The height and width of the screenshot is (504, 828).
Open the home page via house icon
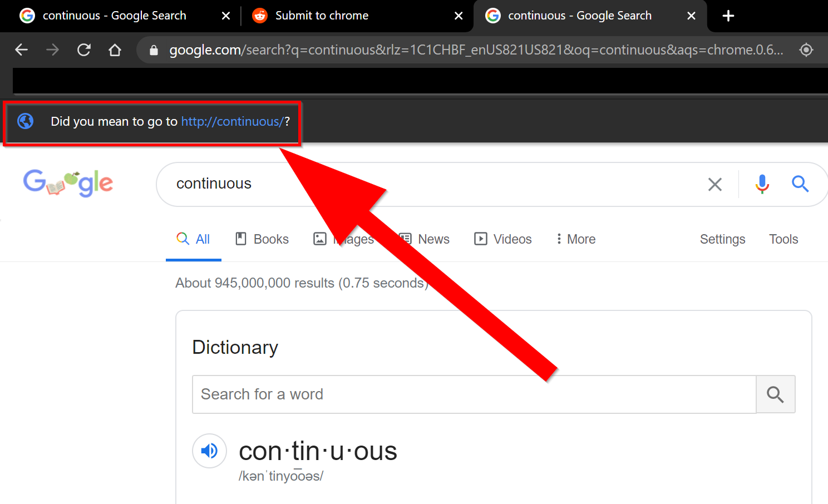click(x=115, y=50)
